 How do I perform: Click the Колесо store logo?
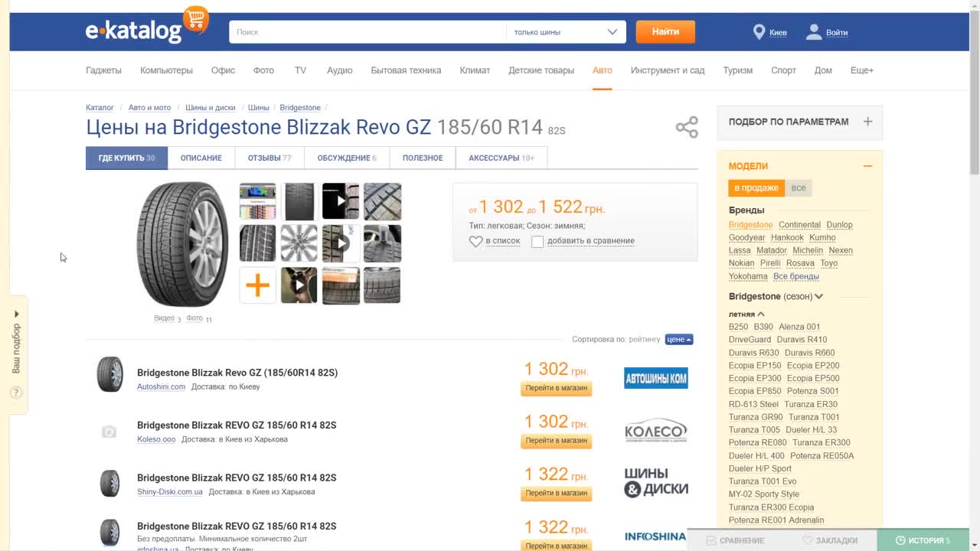coord(655,431)
